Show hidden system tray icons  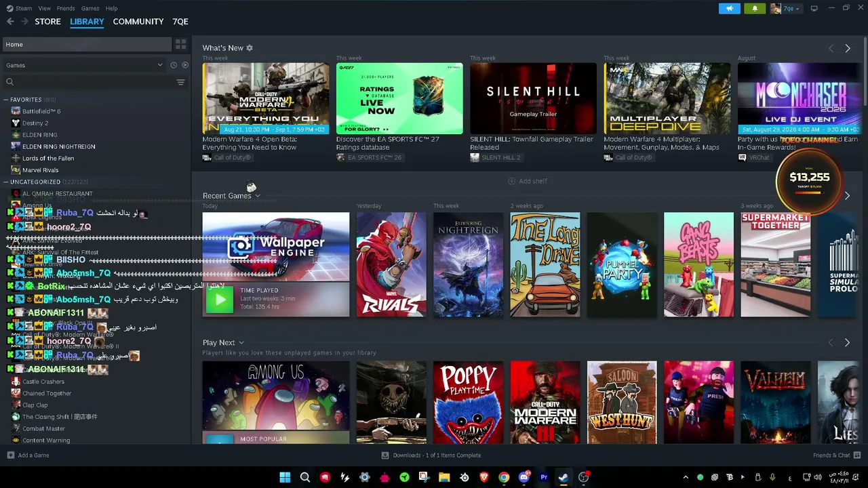(x=686, y=477)
